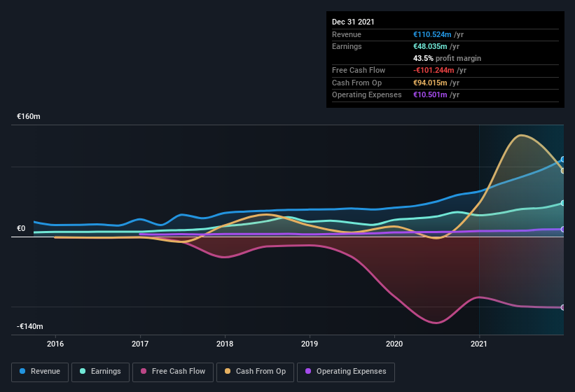Click the 2020 x-axis label
575x392 pixels.
tap(394, 344)
